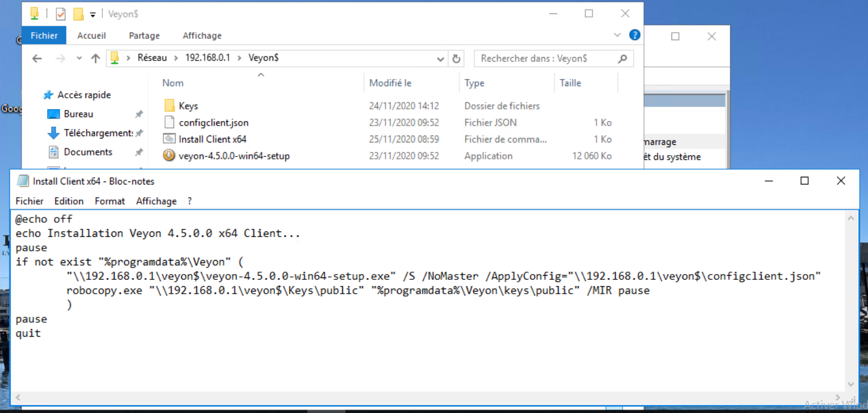Click the Notepad vertical scrollbar down arrow
Image resolution: width=868 pixels, height=413 pixels.
point(852,384)
